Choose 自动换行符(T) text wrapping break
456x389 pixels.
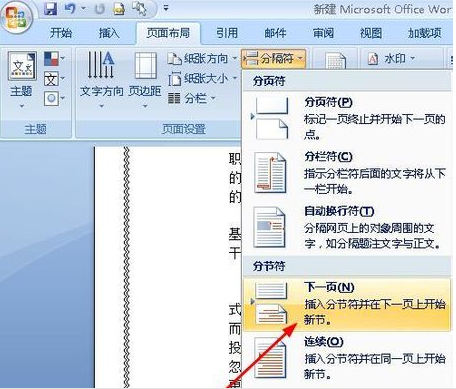click(347, 228)
